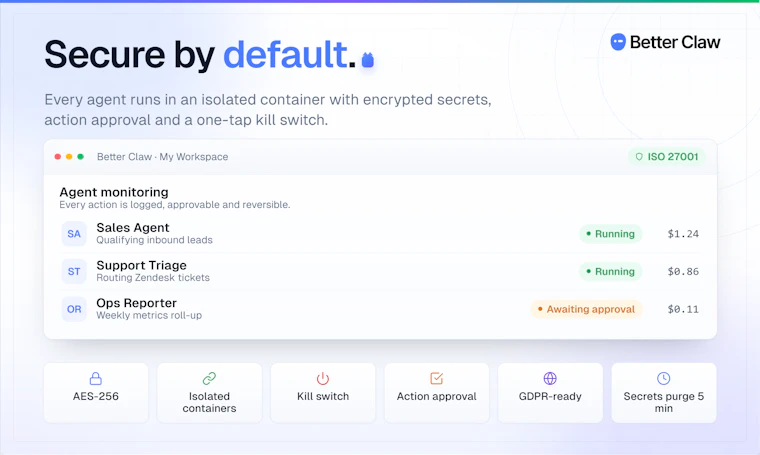Click the Better Claw logo icon
The height and width of the screenshot is (455, 760).
pos(618,42)
